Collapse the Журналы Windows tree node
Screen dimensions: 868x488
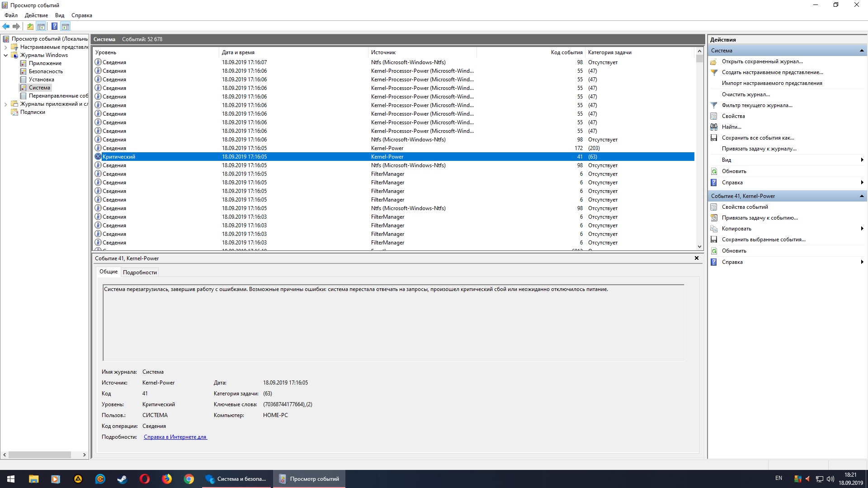(x=5, y=55)
